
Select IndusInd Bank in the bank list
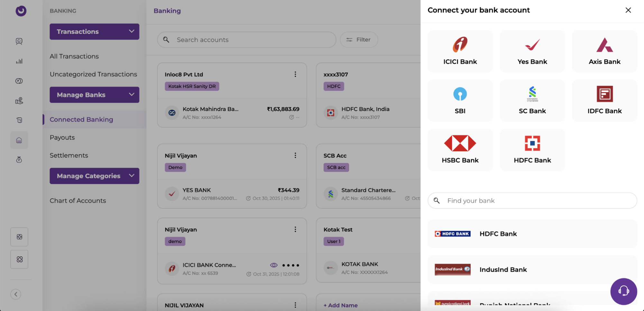(x=532, y=270)
